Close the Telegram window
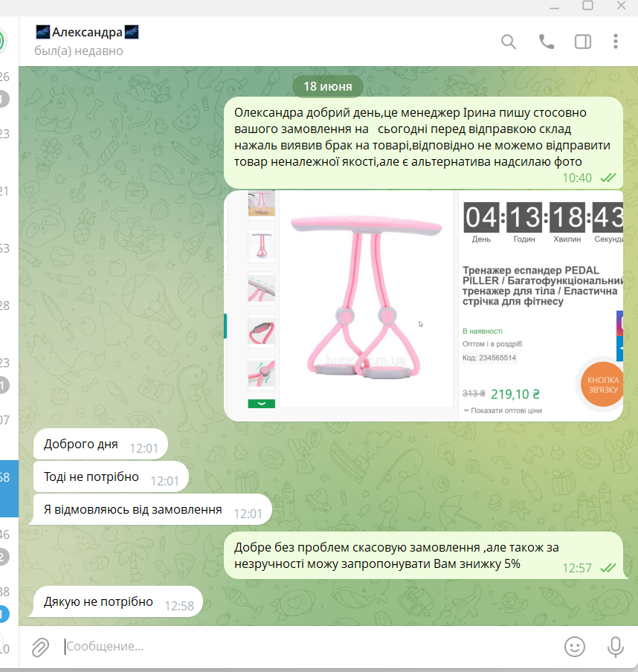The width and height of the screenshot is (638, 672). 621,5
